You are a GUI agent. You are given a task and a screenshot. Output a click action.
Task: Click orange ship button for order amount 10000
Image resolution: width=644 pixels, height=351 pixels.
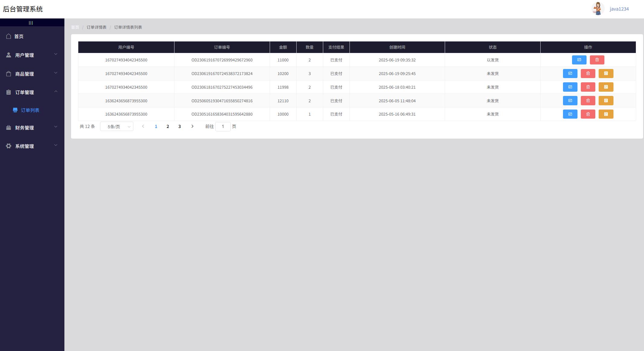(606, 114)
